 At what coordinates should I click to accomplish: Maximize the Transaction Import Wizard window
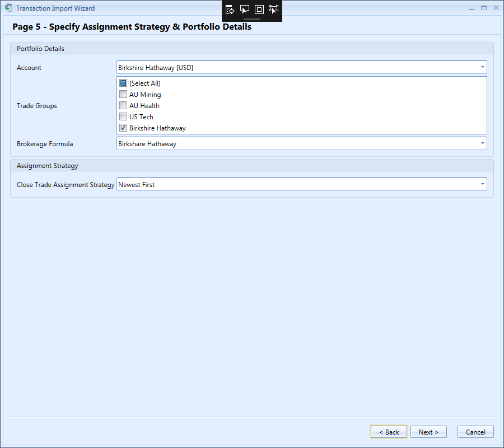[484, 8]
